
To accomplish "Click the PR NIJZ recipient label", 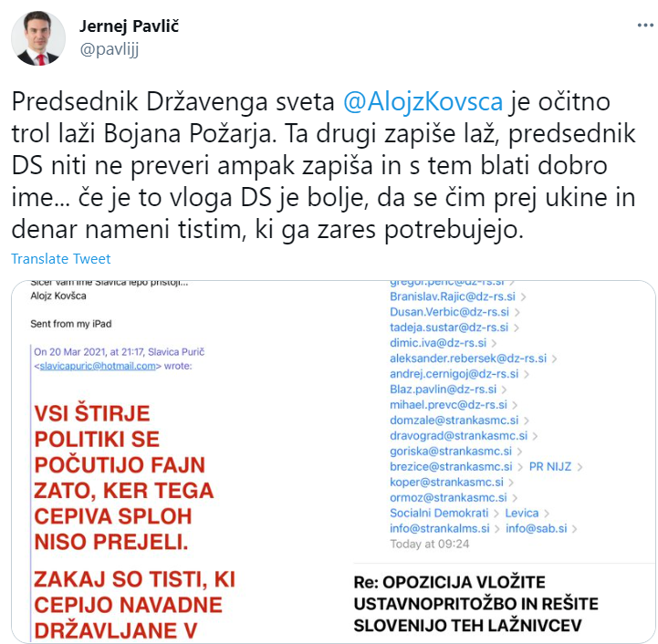I will (550, 467).
